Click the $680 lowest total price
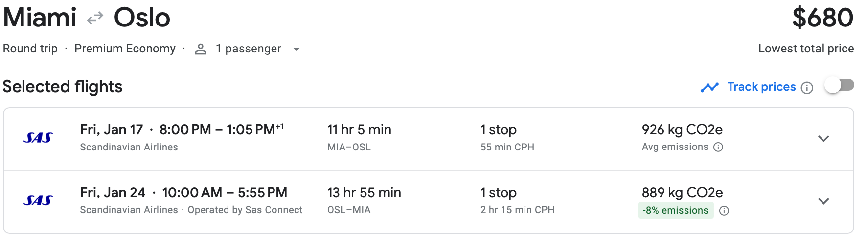This screenshot has height=248, width=868. pos(822,18)
